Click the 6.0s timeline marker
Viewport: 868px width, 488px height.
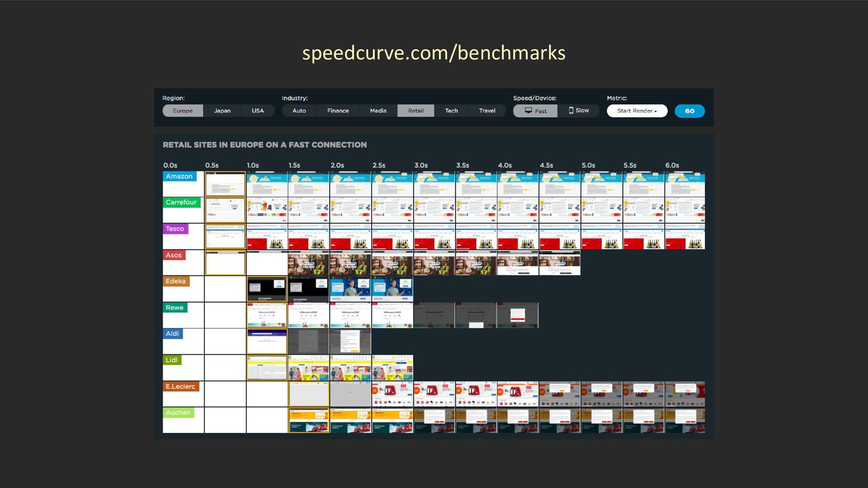pyautogui.click(x=672, y=165)
